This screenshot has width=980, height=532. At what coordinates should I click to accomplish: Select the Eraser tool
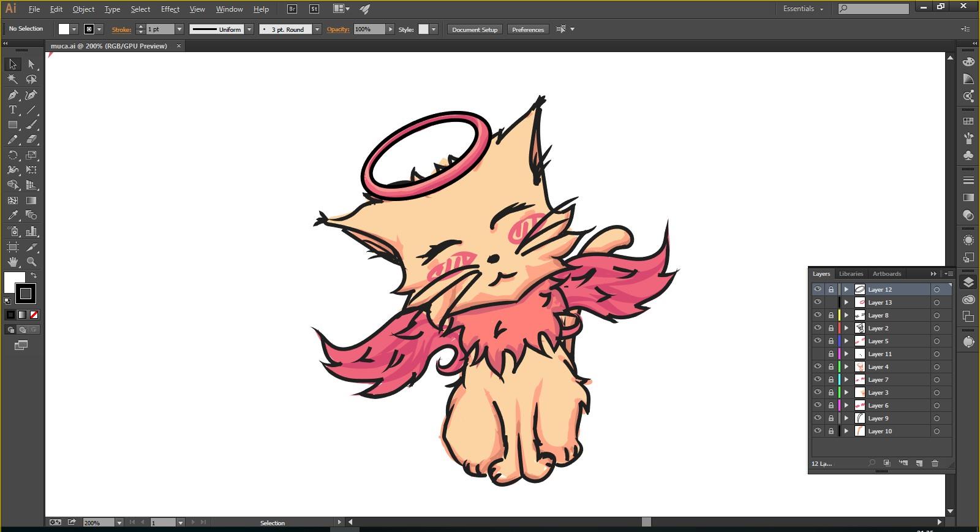tap(31, 140)
